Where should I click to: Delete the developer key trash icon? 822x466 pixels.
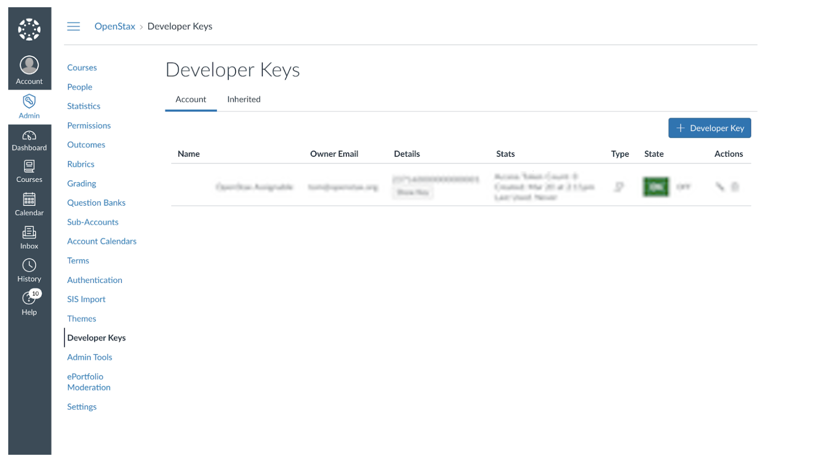pos(735,187)
